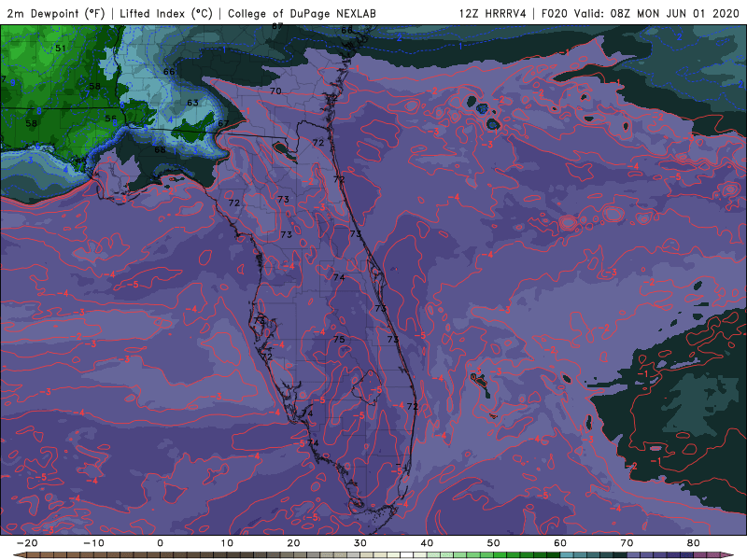Click the right arrow end of color bar
The height and width of the screenshot is (560, 747).
pyautogui.click(x=728, y=555)
